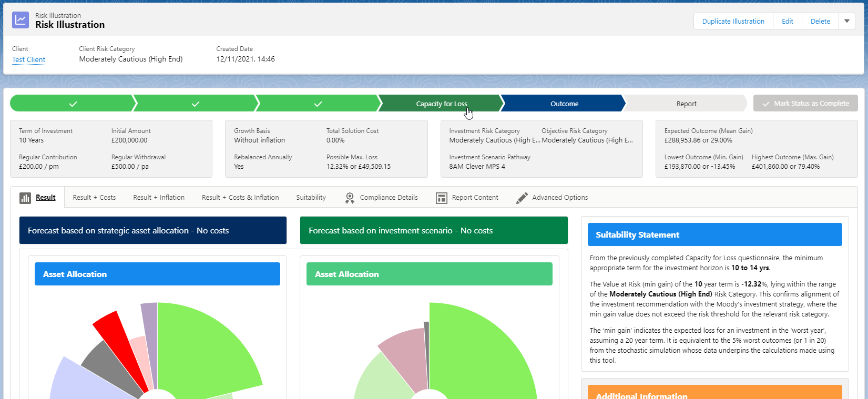
Task: Click the Delete button
Action: 820,21
